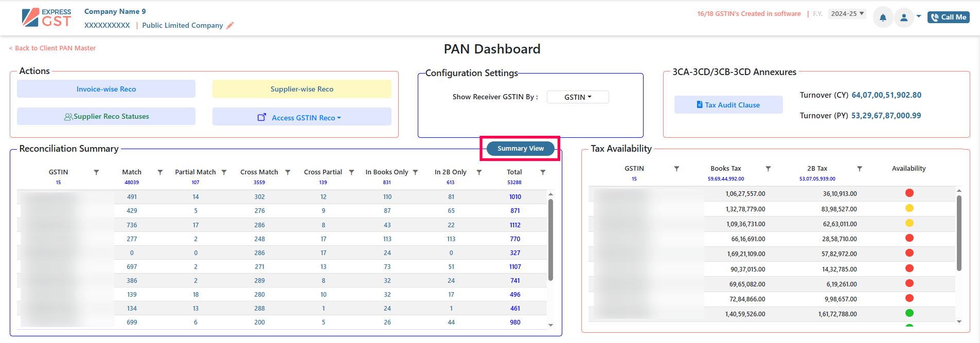Filter the Cross Partial column
This screenshot has width=980, height=343.
tap(351, 172)
